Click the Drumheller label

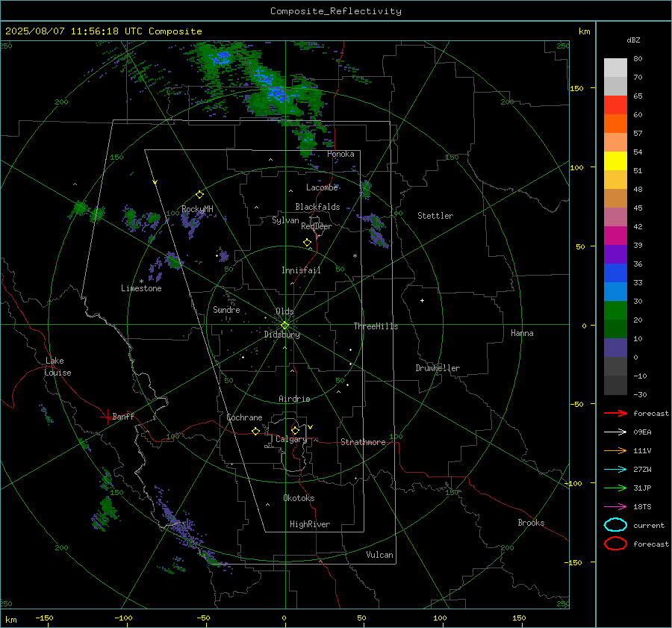[438, 368]
